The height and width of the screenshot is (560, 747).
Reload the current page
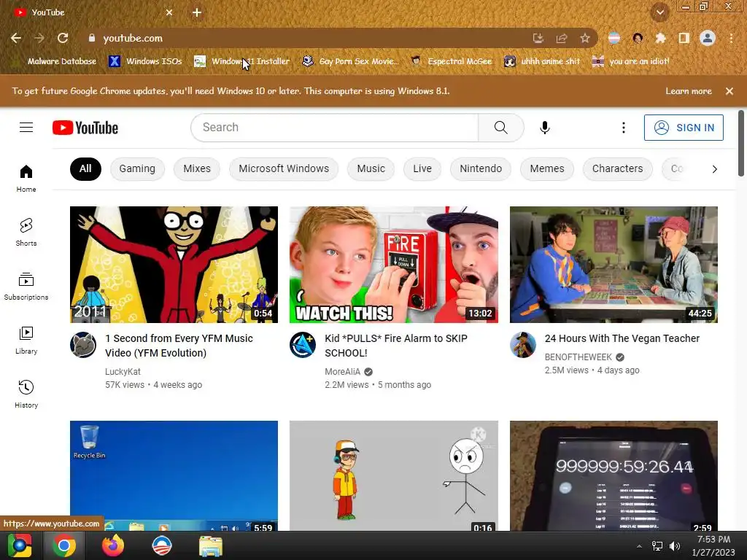coord(63,38)
